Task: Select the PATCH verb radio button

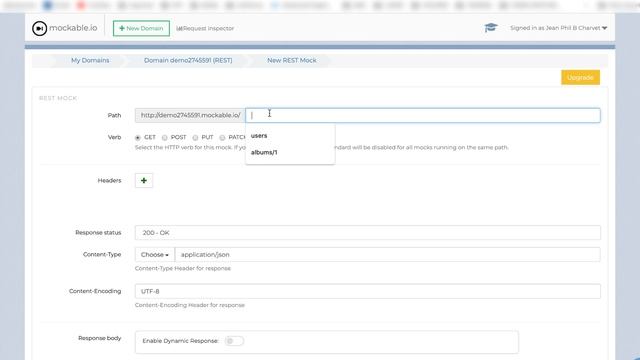Action: [x=222, y=138]
